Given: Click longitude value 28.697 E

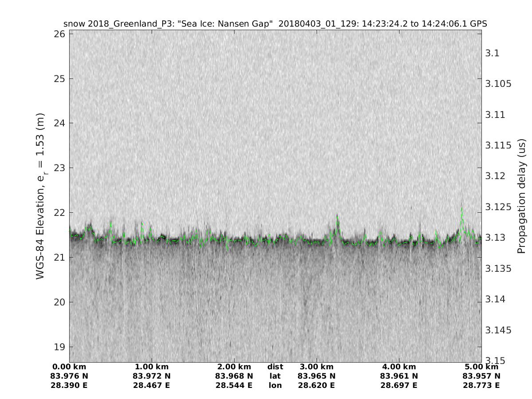Looking at the screenshot, I should point(399,385).
